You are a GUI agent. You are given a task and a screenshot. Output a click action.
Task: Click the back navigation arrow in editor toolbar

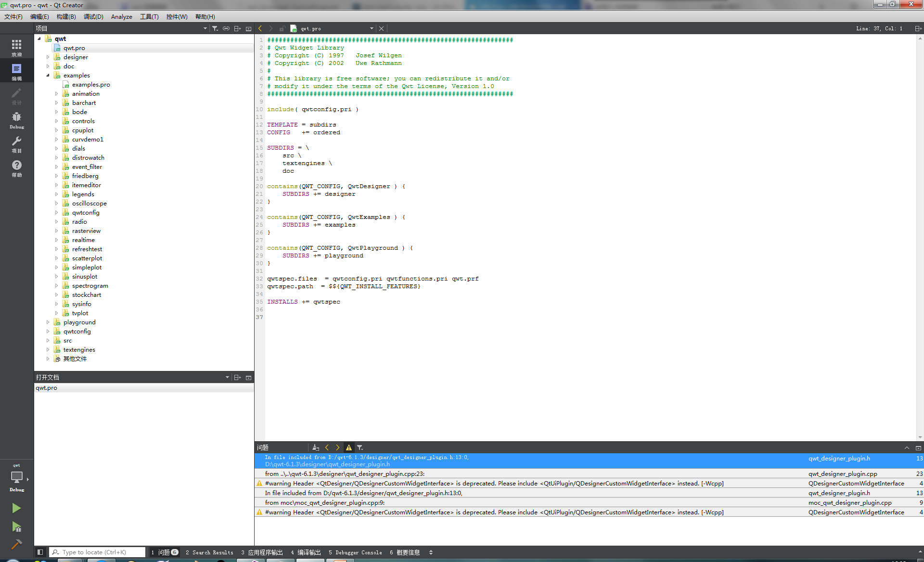click(x=260, y=28)
